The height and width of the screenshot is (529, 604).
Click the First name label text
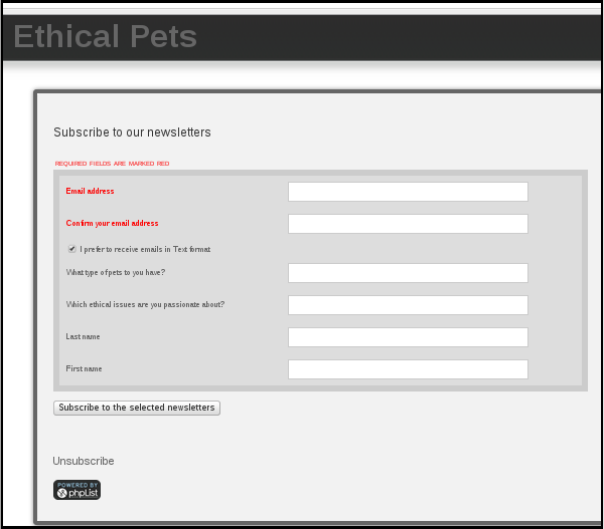[84, 369]
